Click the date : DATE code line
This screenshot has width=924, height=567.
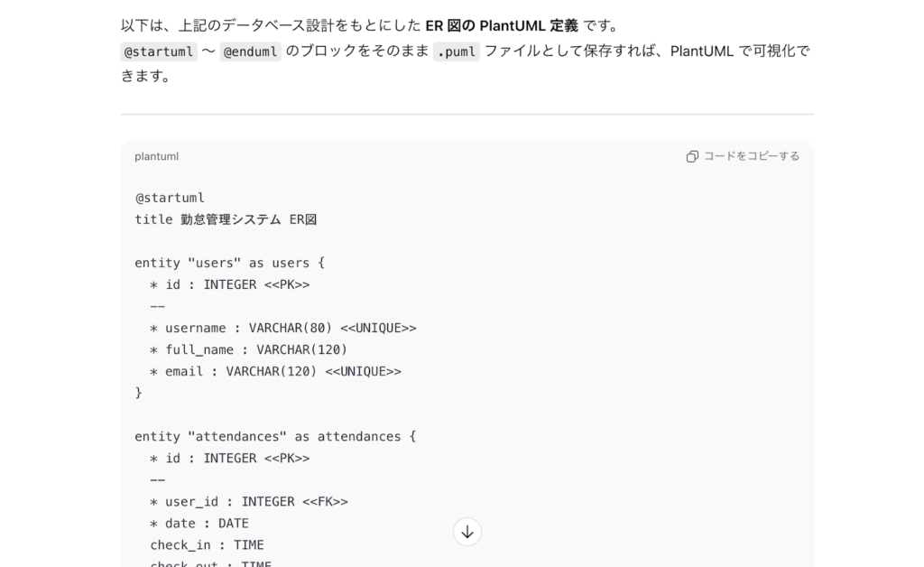[x=199, y=523]
